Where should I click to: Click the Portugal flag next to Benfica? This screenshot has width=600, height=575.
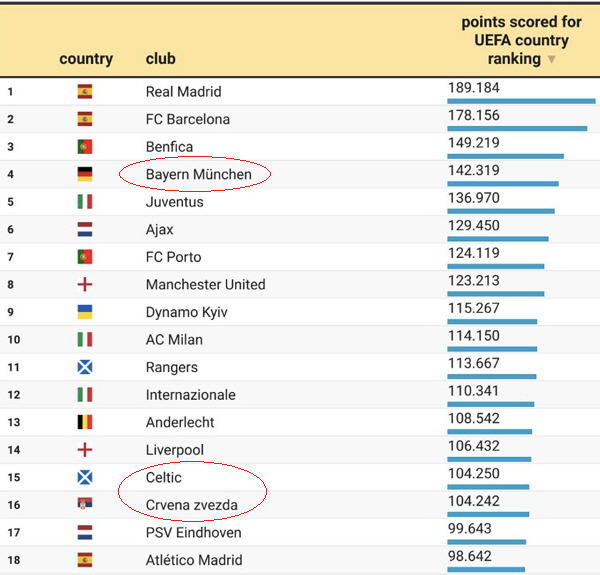point(85,147)
